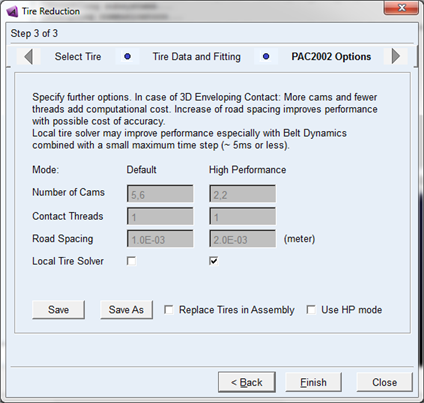Click the Default Contact Threads field
The height and width of the screenshot is (403, 424).
pyautogui.click(x=160, y=216)
